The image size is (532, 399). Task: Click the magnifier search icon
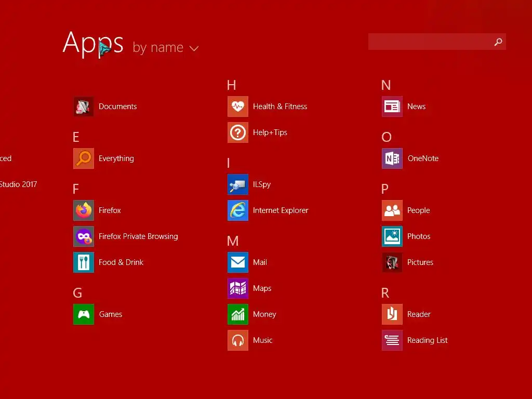tap(498, 42)
